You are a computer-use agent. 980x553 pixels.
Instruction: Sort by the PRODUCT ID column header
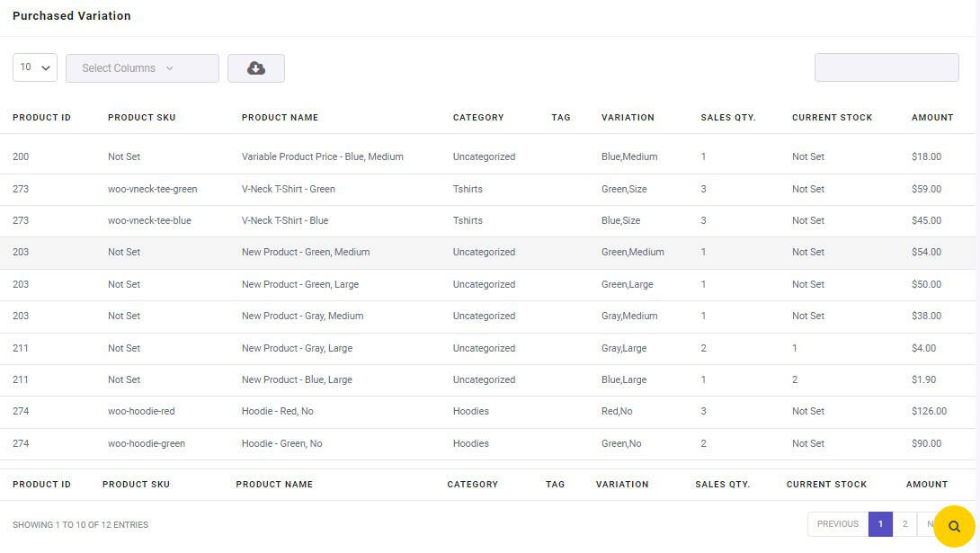[x=41, y=117]
